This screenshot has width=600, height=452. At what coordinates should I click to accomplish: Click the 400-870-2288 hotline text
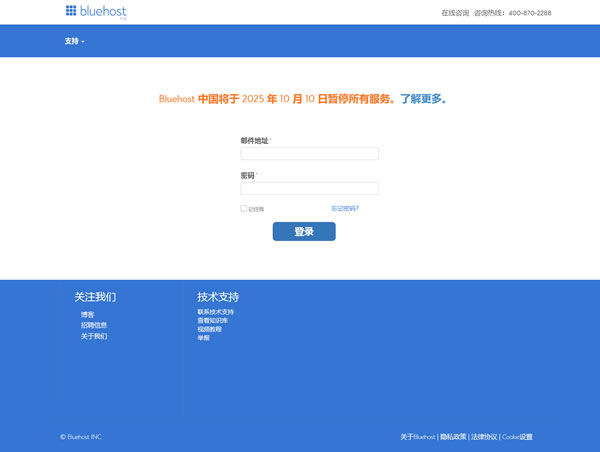(530, 13)
